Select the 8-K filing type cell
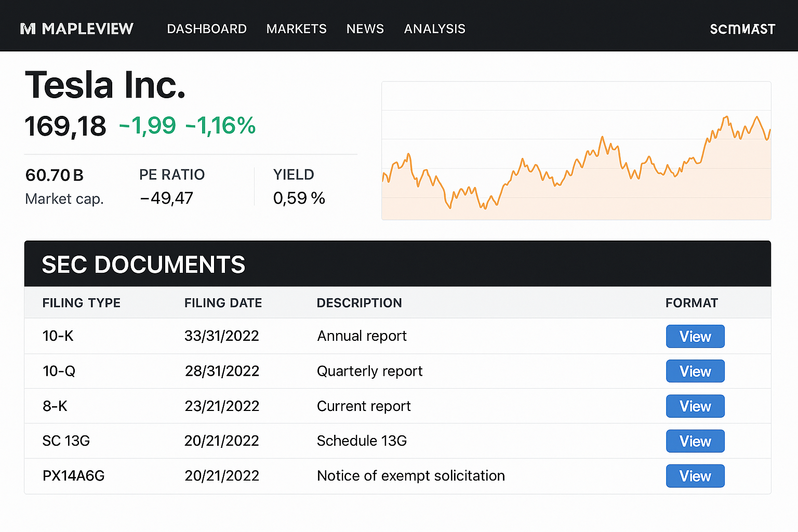798x532 pixels. 55,406
